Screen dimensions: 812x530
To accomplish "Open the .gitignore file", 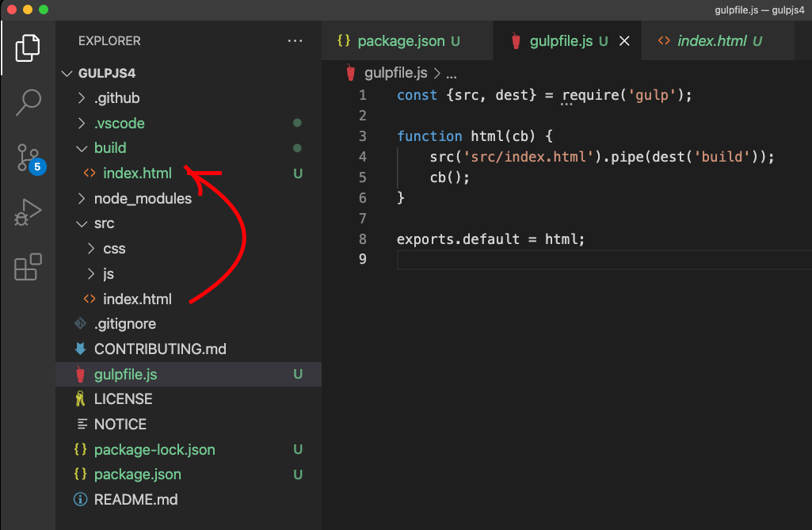I will [189, 324].
